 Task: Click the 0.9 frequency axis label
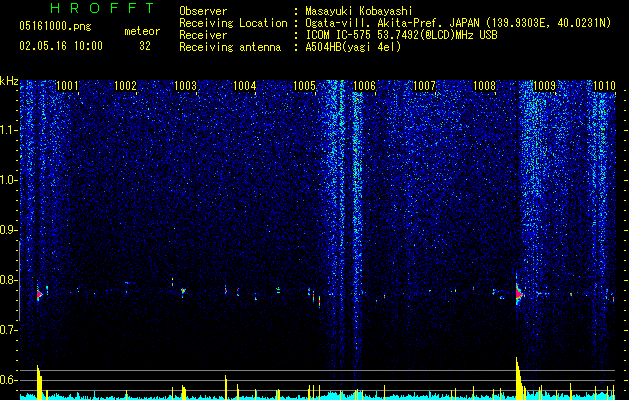tap(9, 230)
